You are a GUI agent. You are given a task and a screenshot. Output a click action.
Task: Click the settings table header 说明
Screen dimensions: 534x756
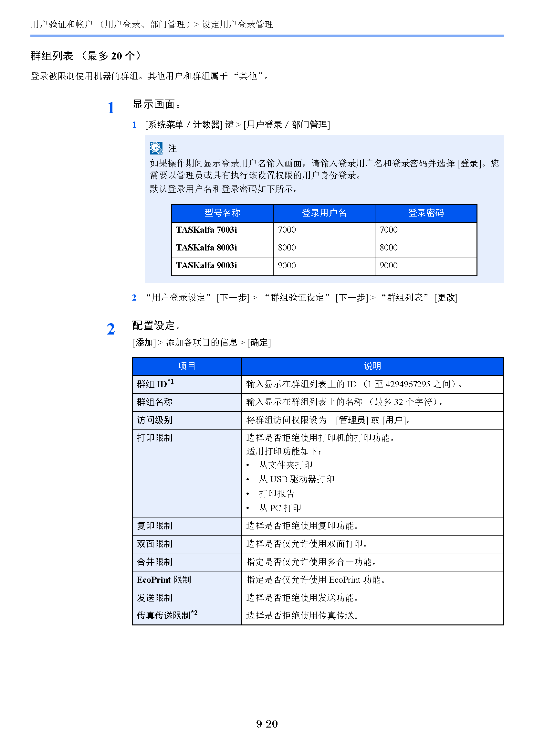(372, 366)
